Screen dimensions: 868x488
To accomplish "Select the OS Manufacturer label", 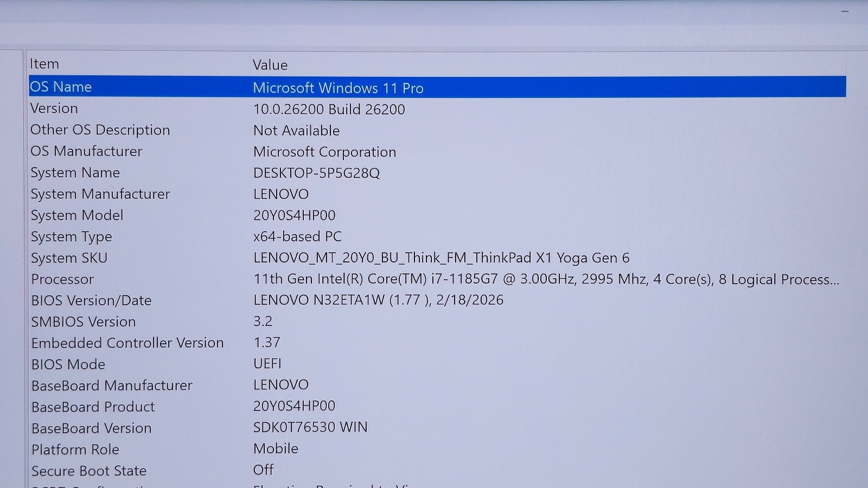I will pyautogui.click(x=87, y=151).
